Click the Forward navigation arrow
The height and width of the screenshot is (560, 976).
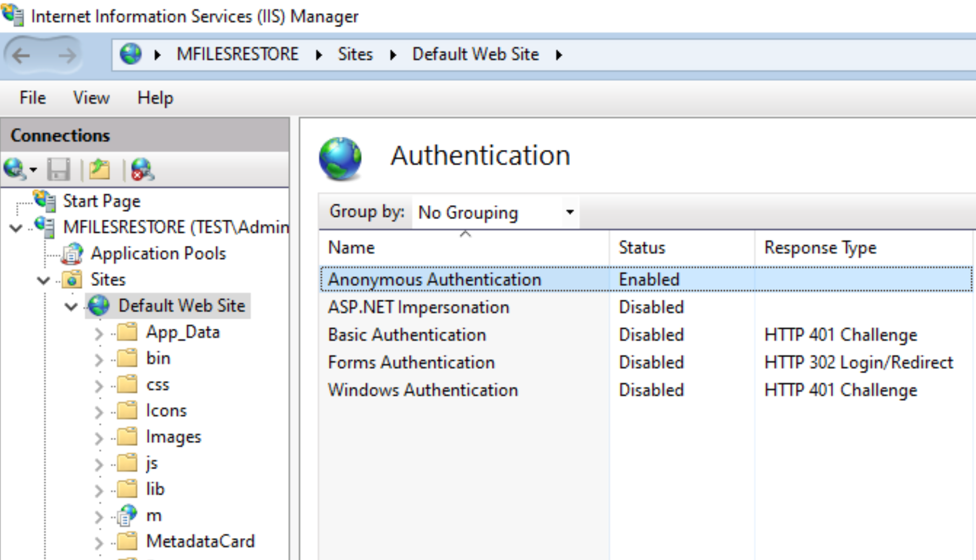click(x=67, y=56)
